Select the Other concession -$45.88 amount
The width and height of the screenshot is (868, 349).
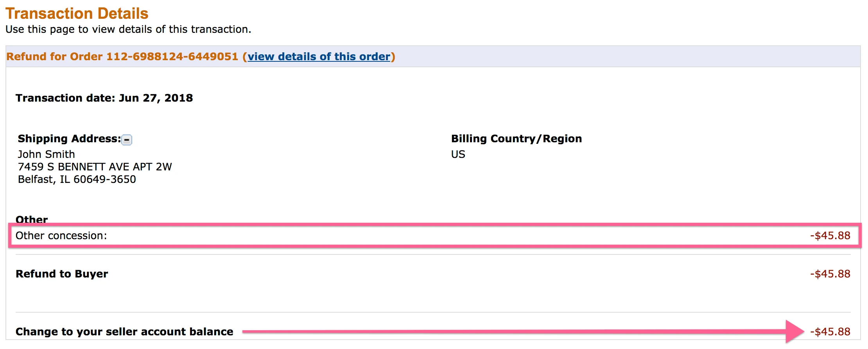pyautogui.click(x=830, y=236)
